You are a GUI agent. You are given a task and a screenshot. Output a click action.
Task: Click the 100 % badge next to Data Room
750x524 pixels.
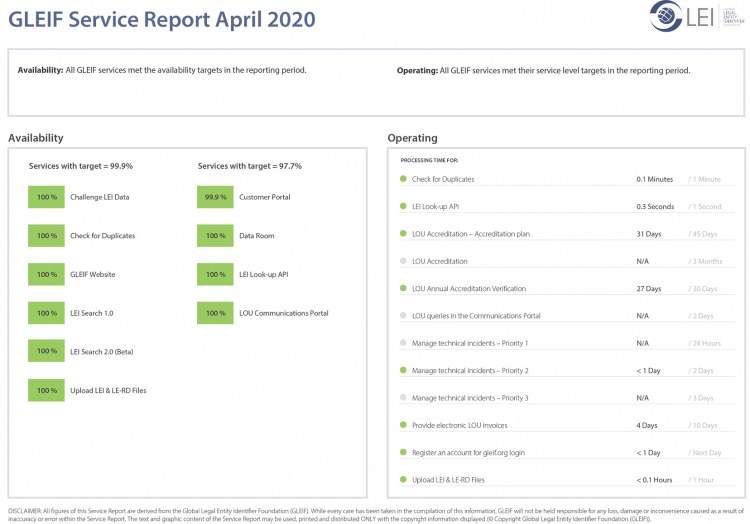tap(215, 236)
